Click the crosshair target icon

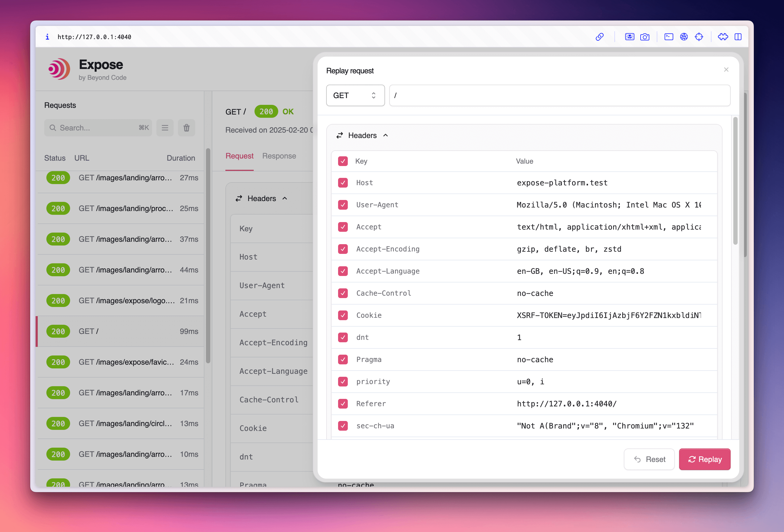pos(699,37)
